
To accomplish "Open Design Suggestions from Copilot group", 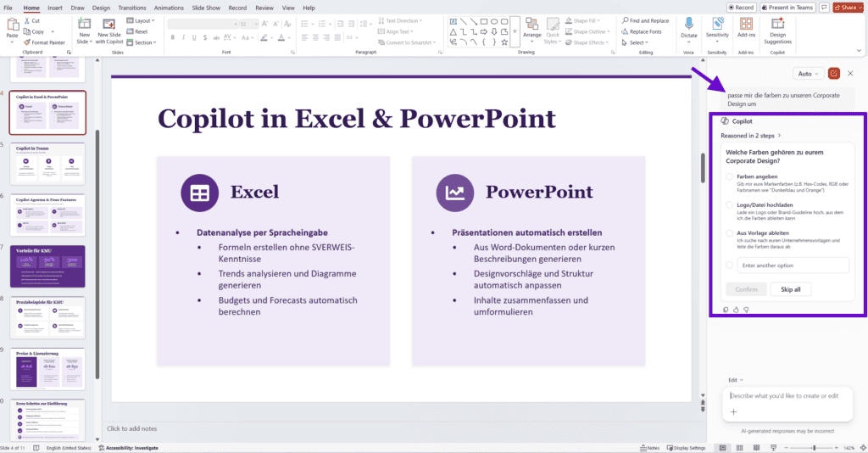I will point(778,31).
